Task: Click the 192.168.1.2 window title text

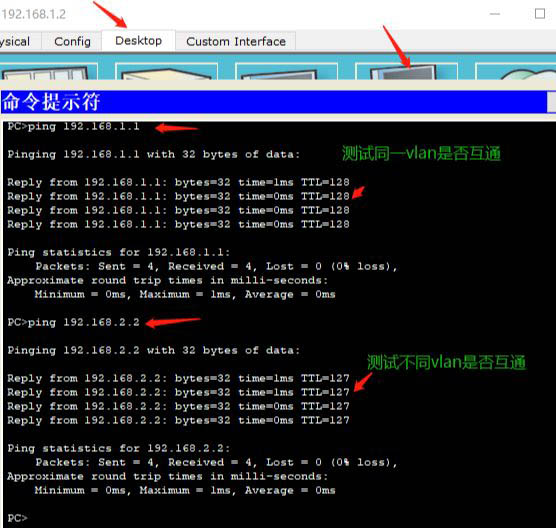Action: 33,15
